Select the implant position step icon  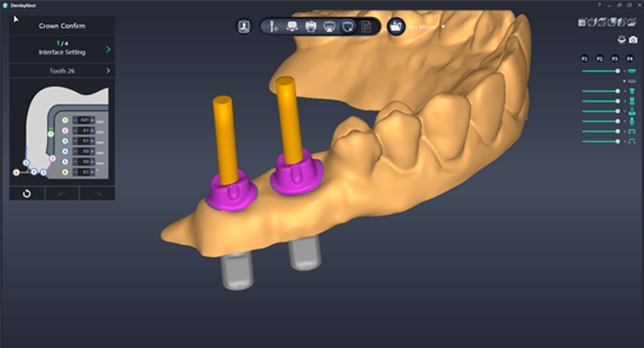coord(273,27)
